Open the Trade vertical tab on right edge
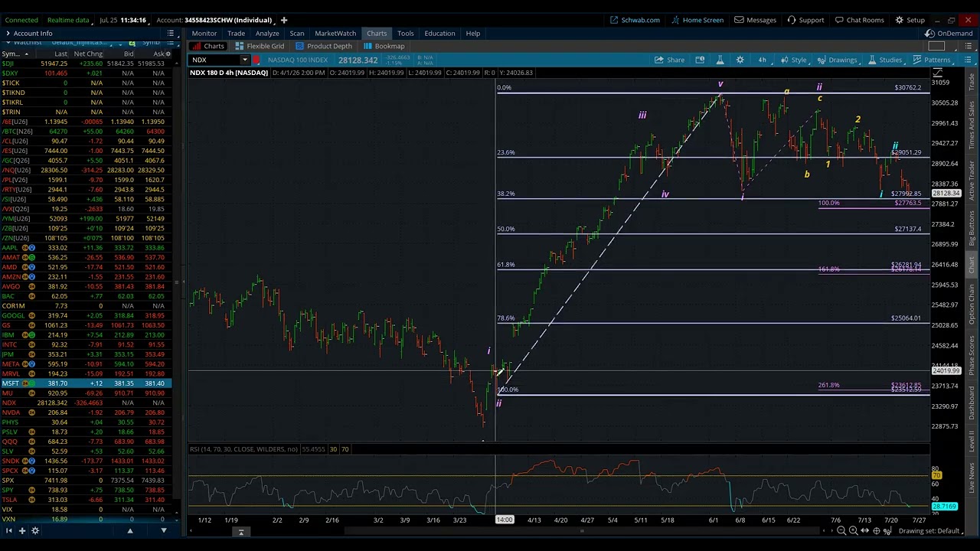This screenshot has width=980, height=551. tap(972, 82)
